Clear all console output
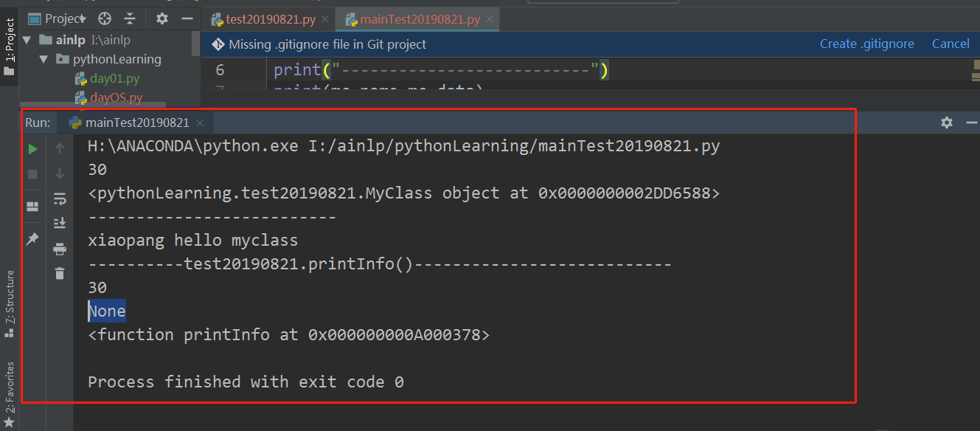Screen dimensions: 980x431 (x=60, y=274)
